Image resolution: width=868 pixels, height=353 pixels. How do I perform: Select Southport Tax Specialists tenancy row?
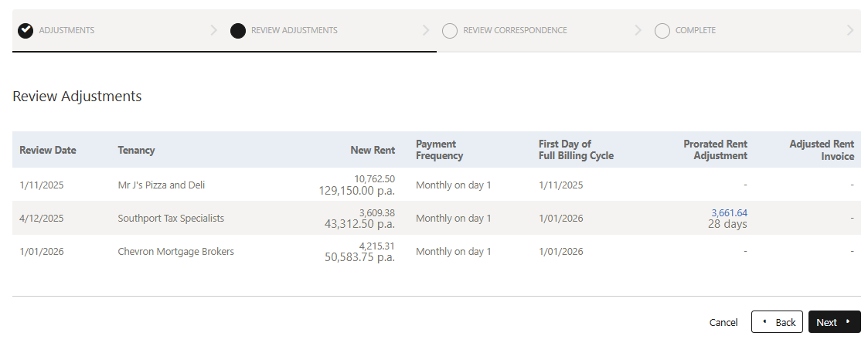pos(171,219)
